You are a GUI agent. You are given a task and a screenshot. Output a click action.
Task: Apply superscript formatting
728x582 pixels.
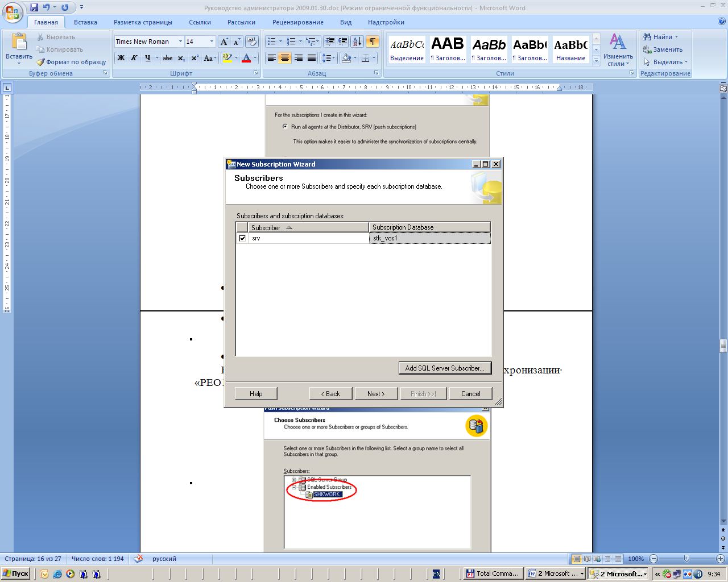coord(195,58)
